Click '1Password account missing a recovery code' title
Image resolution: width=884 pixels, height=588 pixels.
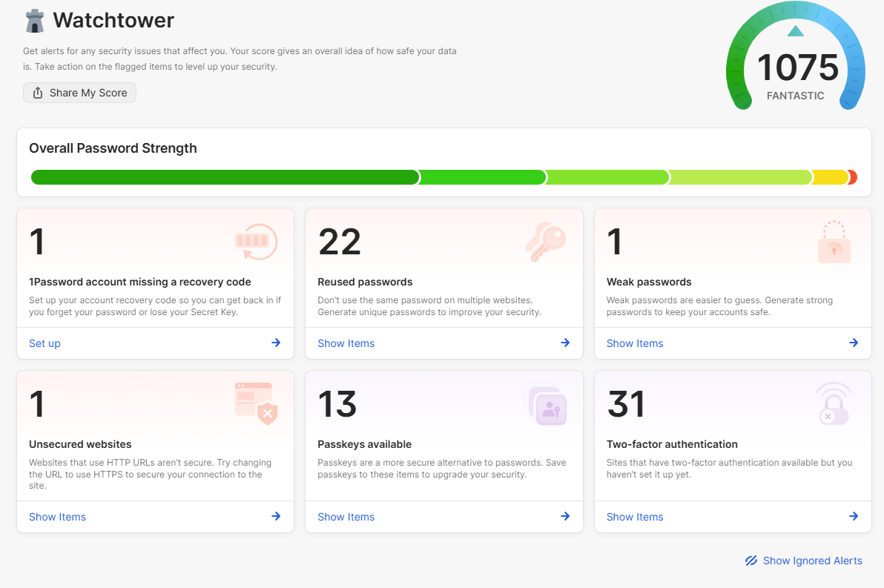[140, 282]
